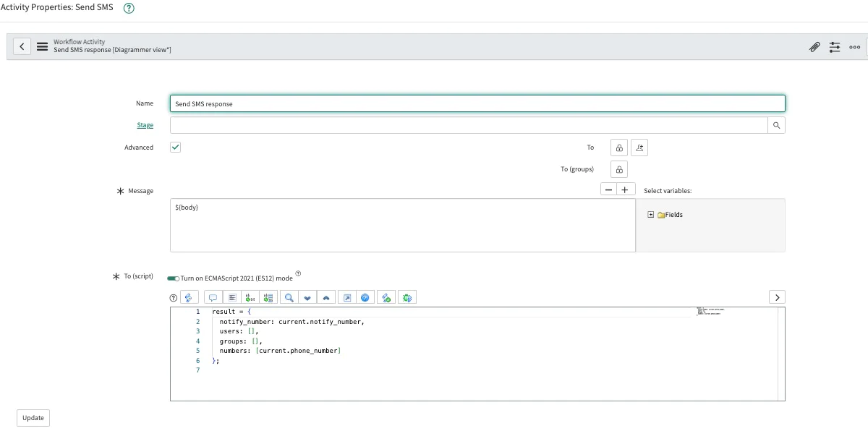Open the Stage lookup (magnifier icon)
This screenshot has width=868, height=431.
[x=776, y=125]
